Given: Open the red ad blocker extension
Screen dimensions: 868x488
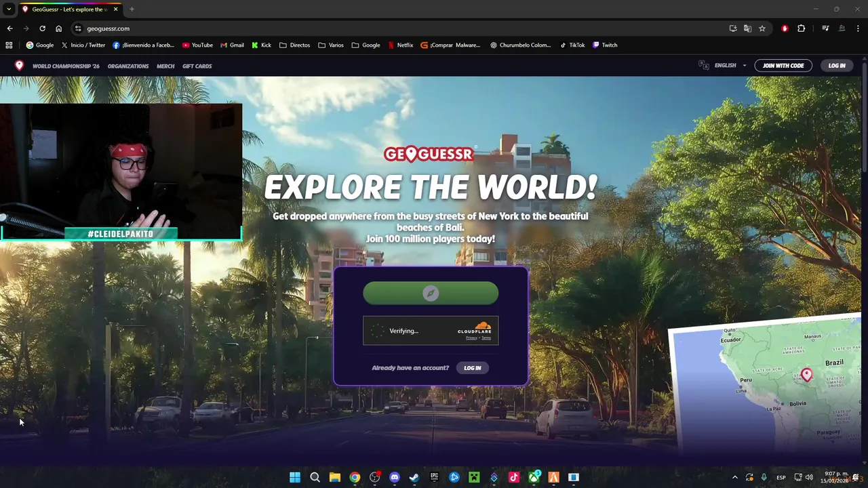Looking at the screenshot, I should 785,28.
